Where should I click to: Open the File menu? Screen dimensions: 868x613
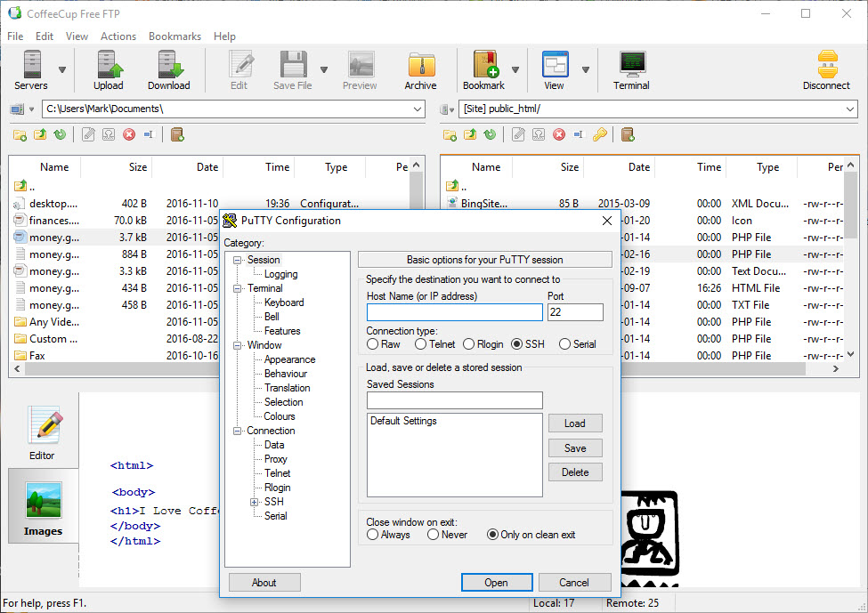(15, 36)
